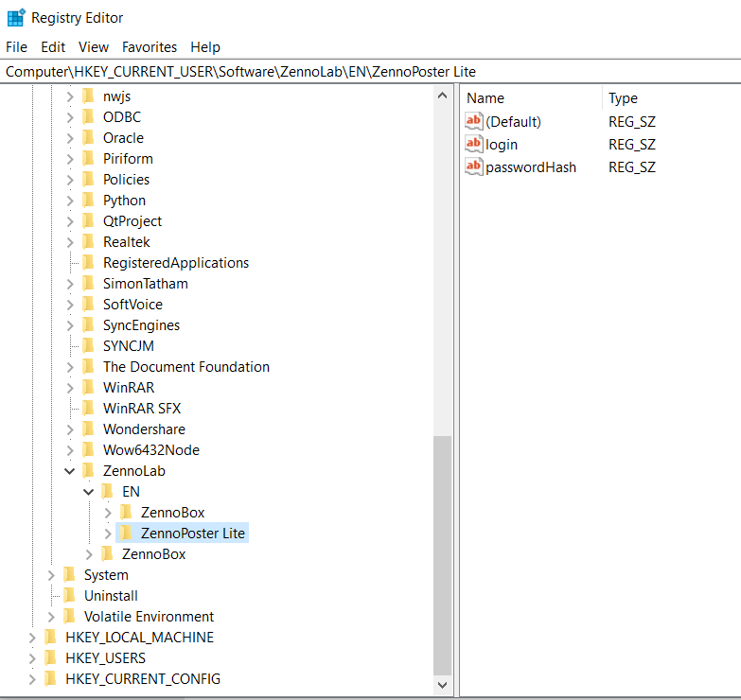The width and height of the screenshot is (741, 700).
Task: Select the System key label
Action: pyautogui.click(x=106, y=575)
